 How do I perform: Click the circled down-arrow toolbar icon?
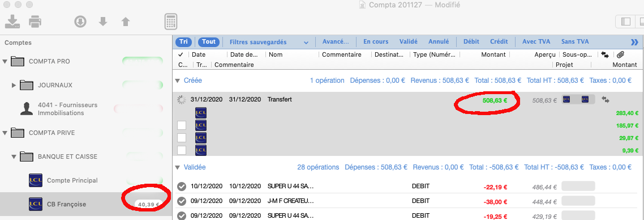[80, 22]
